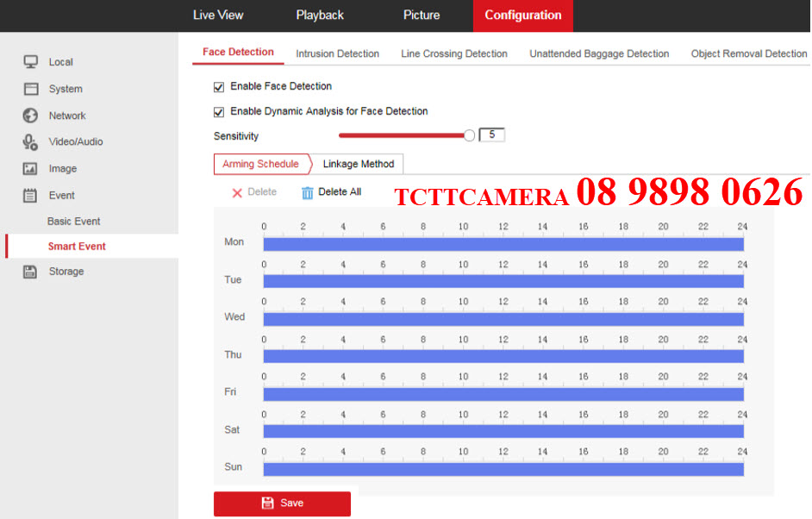Click the Storage disk icon

(x=31, y=272)
